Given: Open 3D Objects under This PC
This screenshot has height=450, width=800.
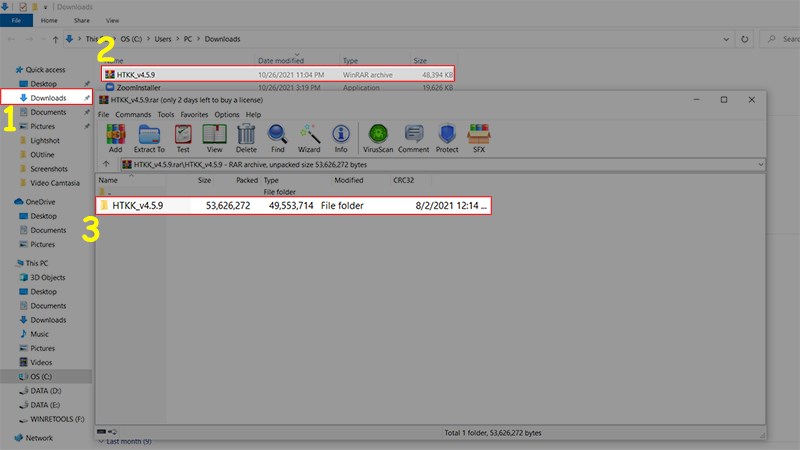Looking at the screenshot, I should [47, 278].
